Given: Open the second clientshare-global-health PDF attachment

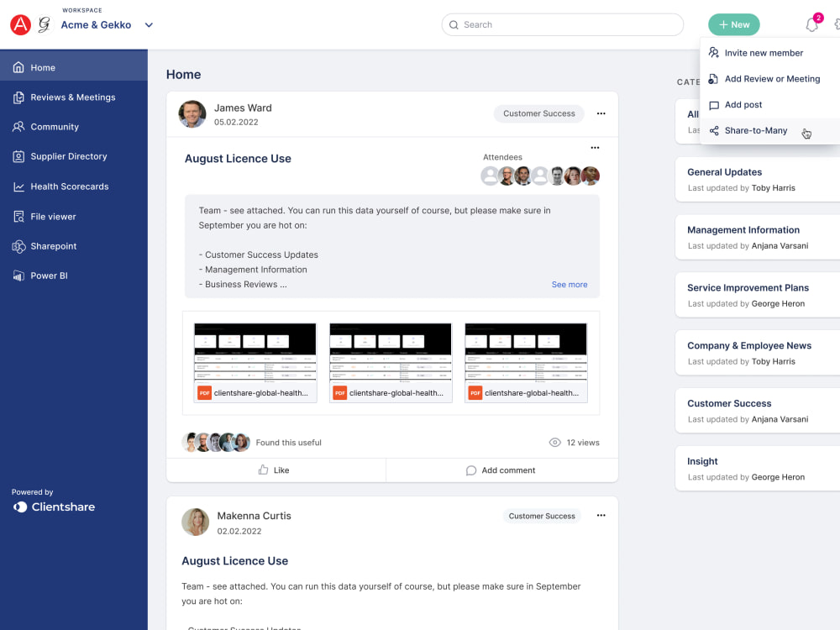Looking at the screenshot, I should coord(391,362).
